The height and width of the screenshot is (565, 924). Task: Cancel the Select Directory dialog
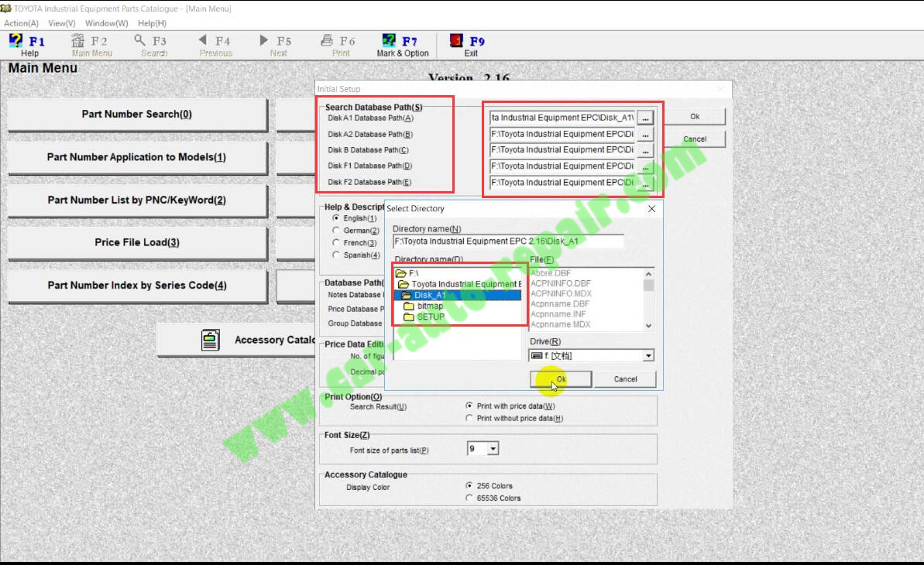pyautogui.click(x=625, y=379)
